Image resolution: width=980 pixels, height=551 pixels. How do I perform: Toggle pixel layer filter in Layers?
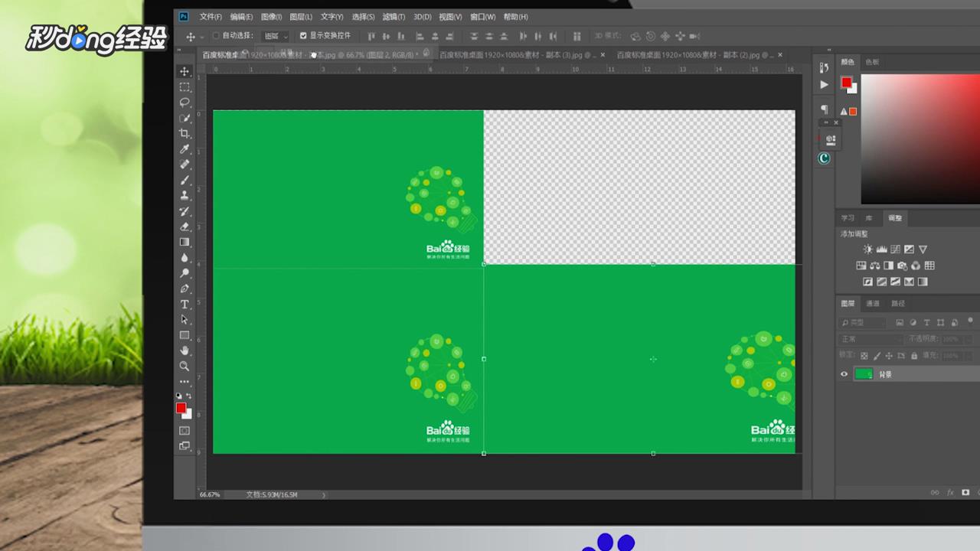point(900,323)
